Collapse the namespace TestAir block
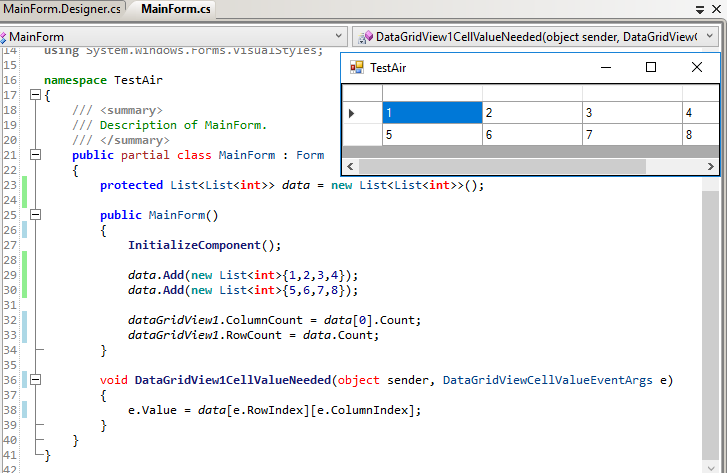Screen dimensions: 727x473 pyautogui.click(x=35, y=95)
